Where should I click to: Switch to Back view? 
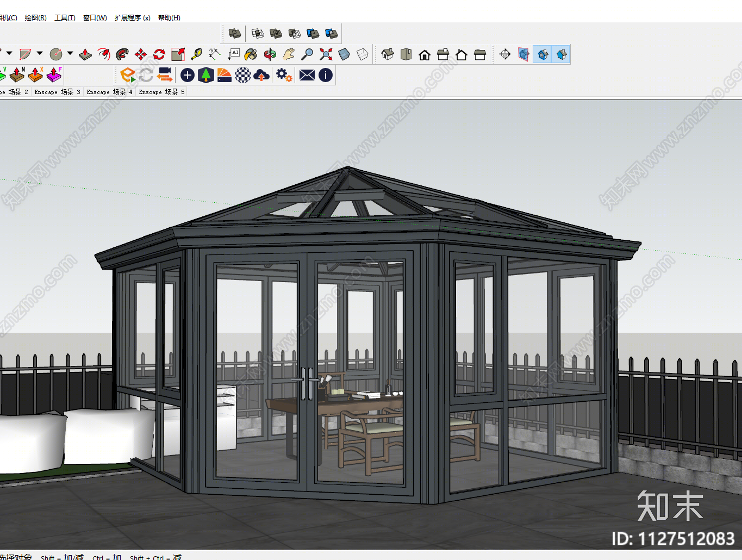[462, 54]
